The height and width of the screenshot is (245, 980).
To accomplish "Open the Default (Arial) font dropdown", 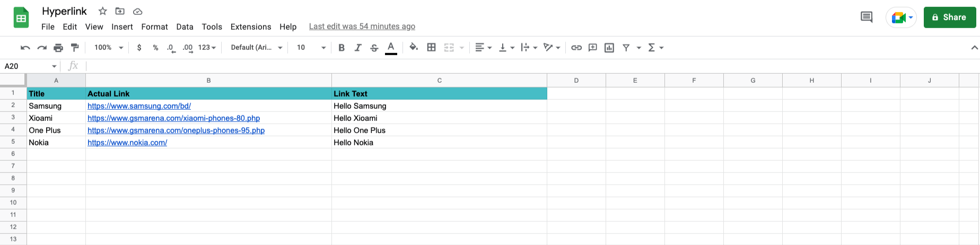I will click(x=257, y=48).
